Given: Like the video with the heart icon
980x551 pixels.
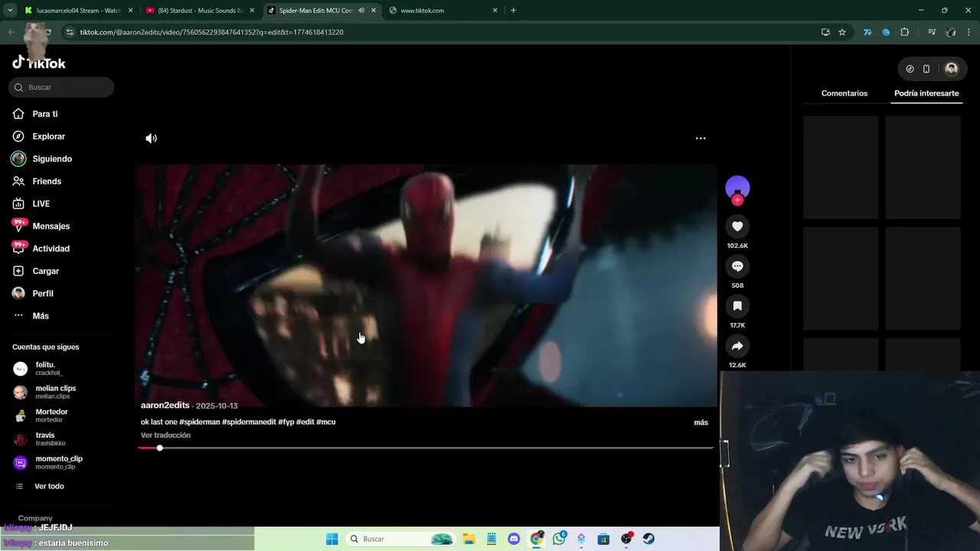Looking at the screenshot, I should pos(737,227).
